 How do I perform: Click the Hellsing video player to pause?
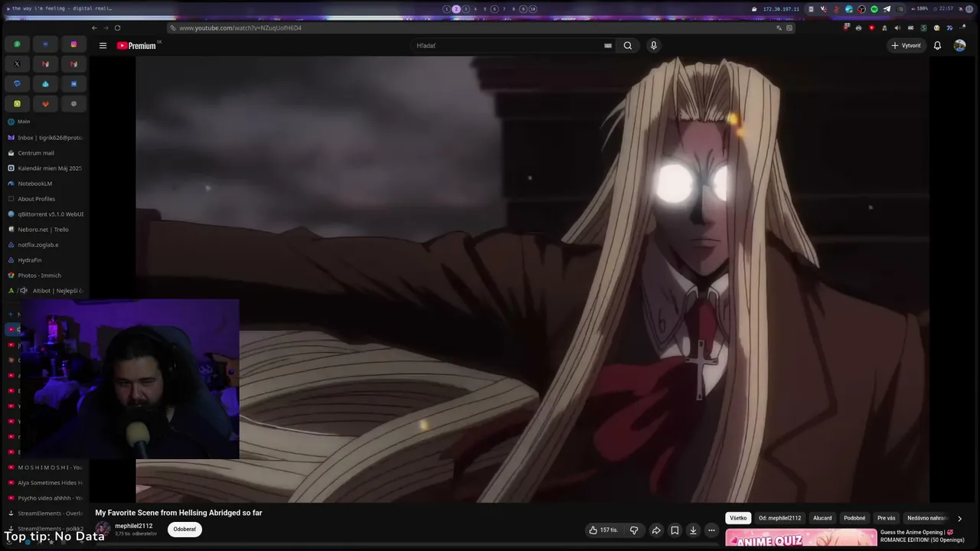(532, 279)
